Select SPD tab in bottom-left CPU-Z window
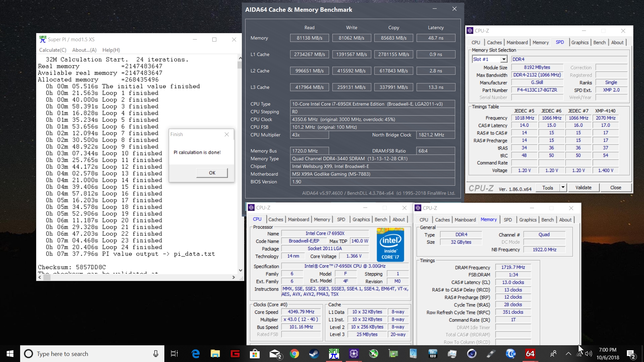 point(341,220)
